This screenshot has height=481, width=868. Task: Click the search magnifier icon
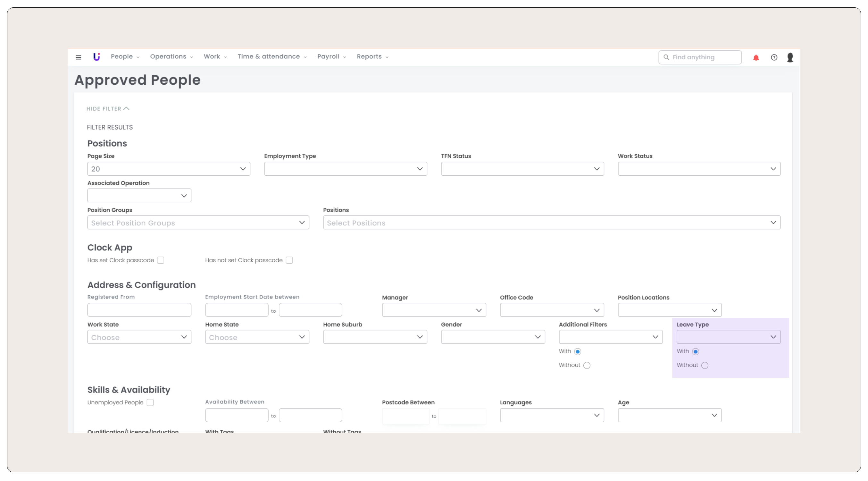click(x=666, y=57)
